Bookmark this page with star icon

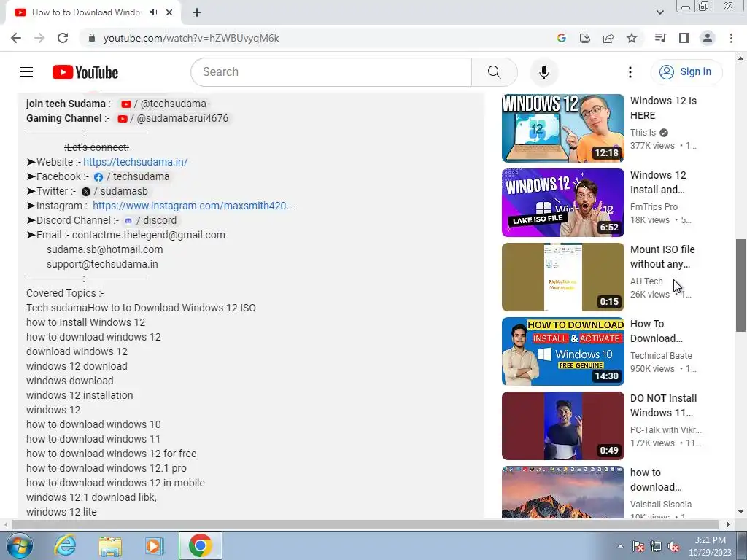(632, 38)
